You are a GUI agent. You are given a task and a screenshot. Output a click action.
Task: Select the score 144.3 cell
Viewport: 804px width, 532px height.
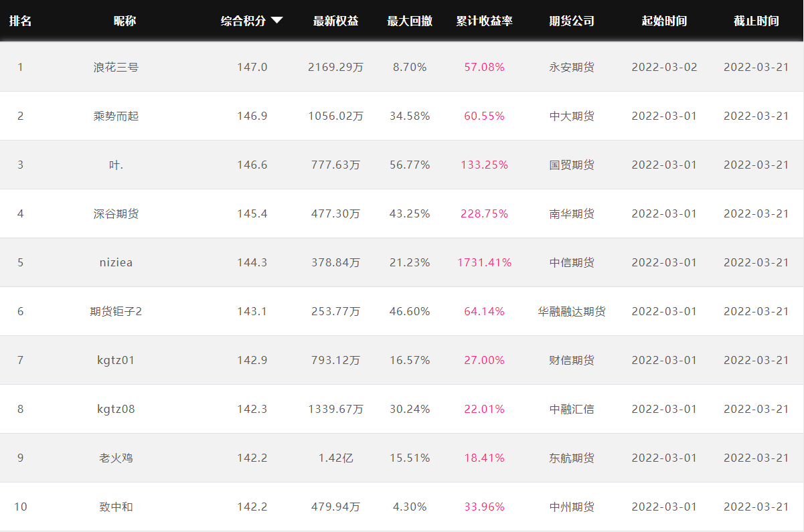tap(252, 262)
